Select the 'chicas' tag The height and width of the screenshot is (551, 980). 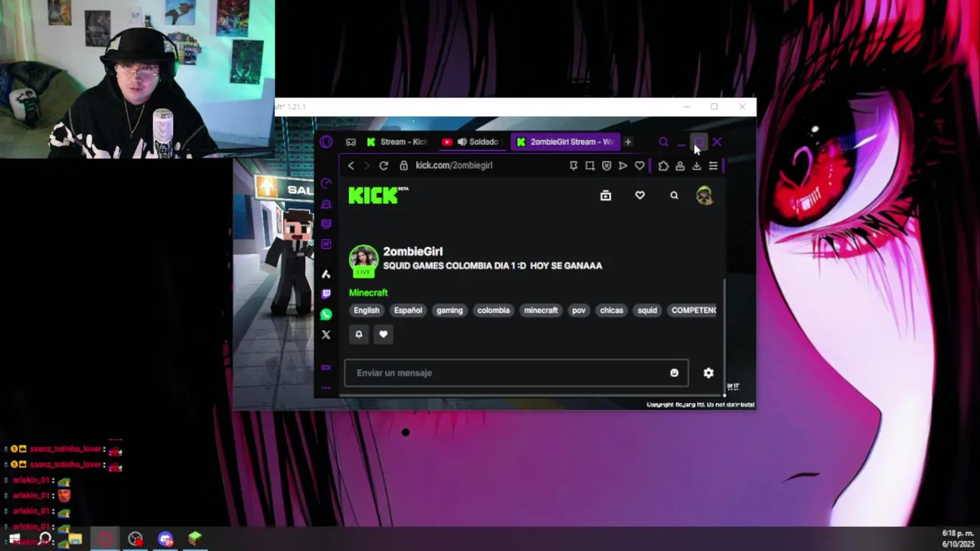click(x=612, y=310)
